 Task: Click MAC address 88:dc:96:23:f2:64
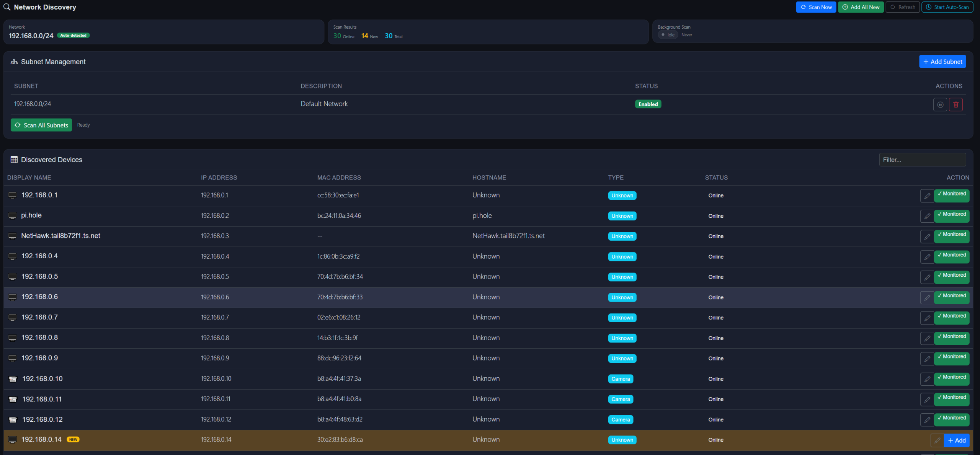[339, 358]
